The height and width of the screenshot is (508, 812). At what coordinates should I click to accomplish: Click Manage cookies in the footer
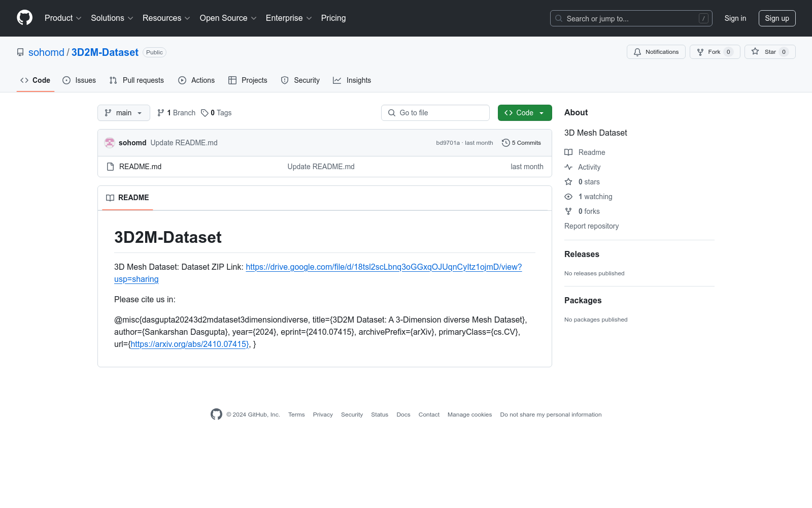pyautogui.click(x=470, y=415)
